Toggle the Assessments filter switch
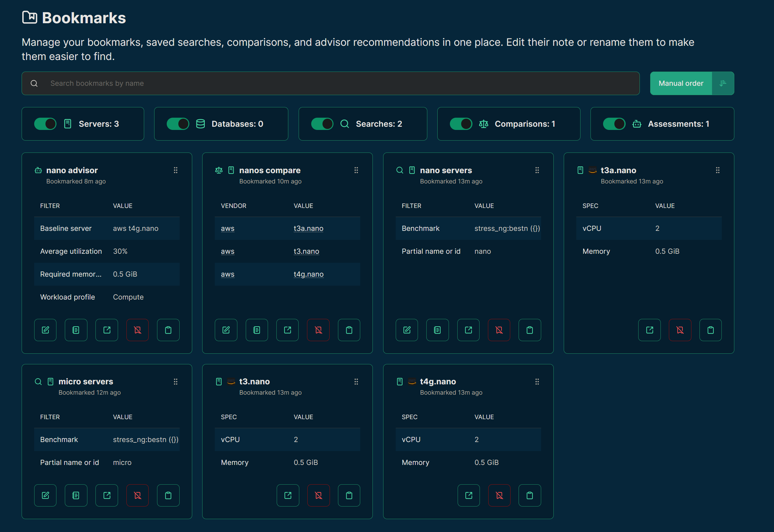This screenshot has width=774, height=532. 614,124
